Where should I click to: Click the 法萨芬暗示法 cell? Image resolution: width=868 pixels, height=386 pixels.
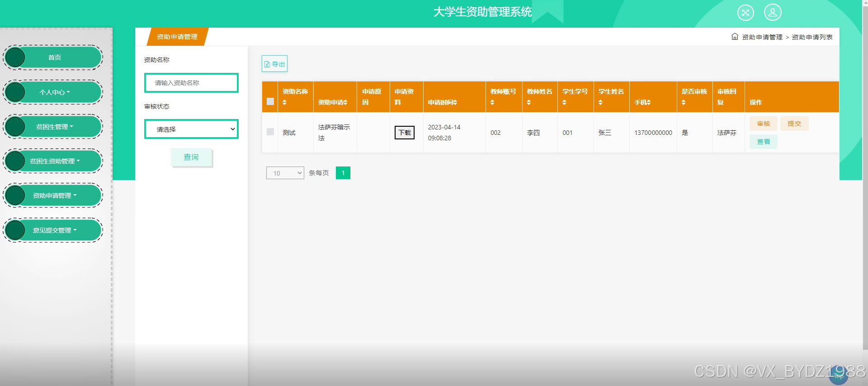pyautogui.click(x=335, y=133)
